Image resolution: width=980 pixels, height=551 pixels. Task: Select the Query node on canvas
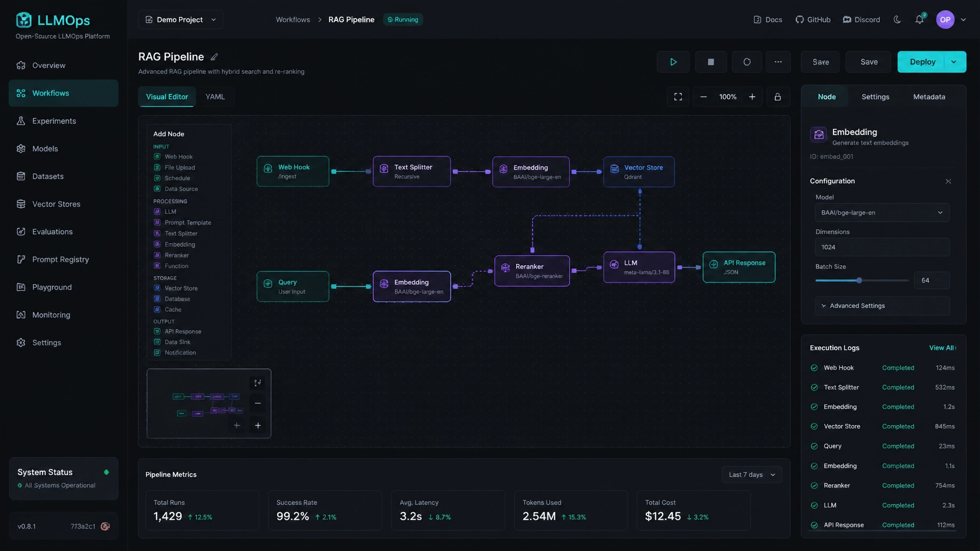[x=293, y=286]
